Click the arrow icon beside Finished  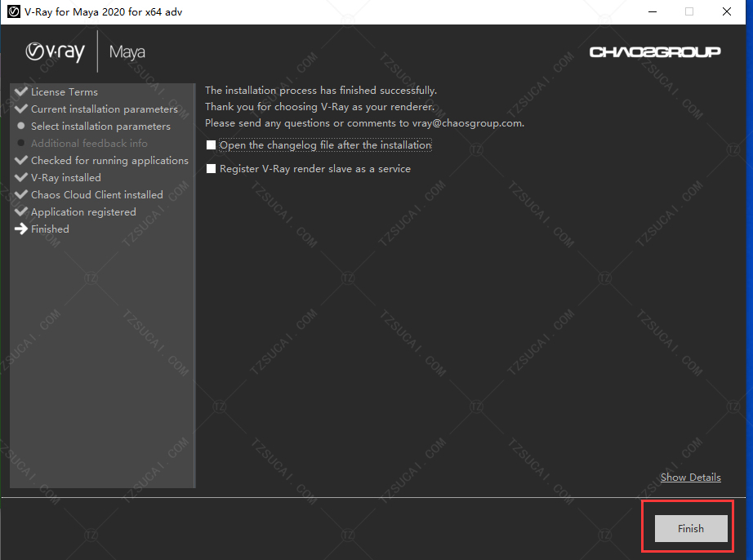pos(21,229)
